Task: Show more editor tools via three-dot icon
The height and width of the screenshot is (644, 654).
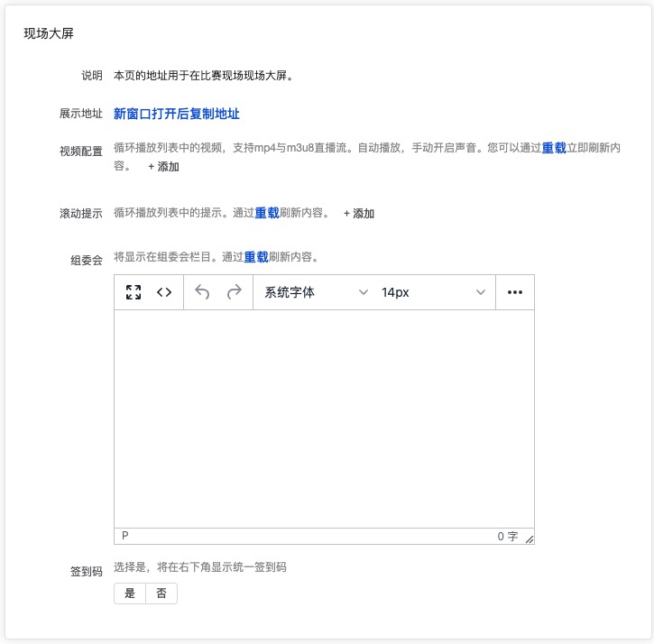Action: pos(515,292)
